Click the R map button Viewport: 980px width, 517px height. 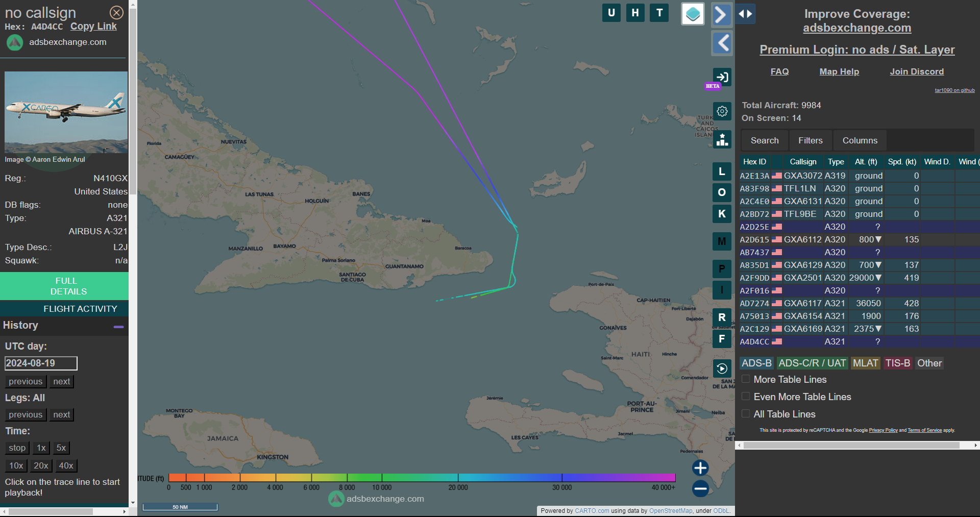tap(722, 317)
